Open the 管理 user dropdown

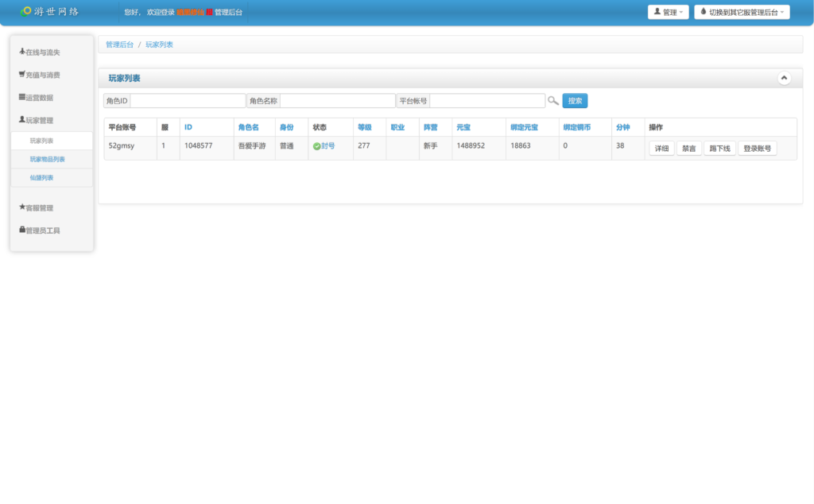click(669, 13)
